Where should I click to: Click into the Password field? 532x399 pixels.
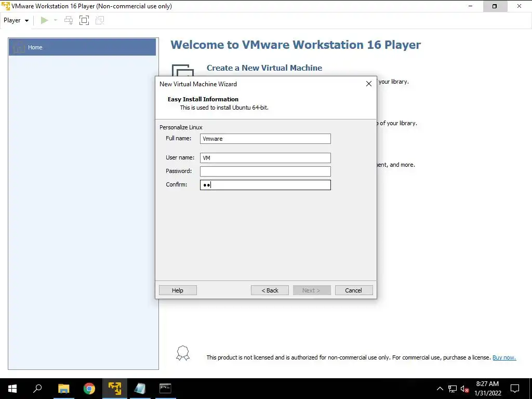pyautogui.click(x=265, y=171)
